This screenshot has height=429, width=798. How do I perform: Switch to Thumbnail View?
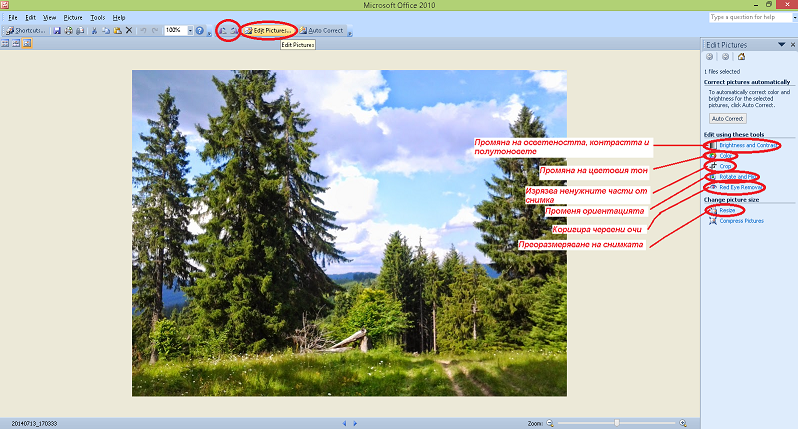5,44
